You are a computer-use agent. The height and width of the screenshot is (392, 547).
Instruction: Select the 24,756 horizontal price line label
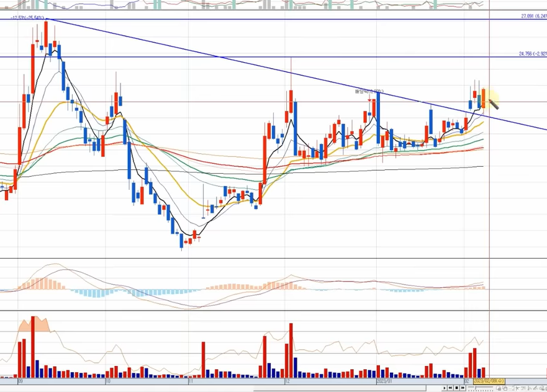[x=533, y=54]
